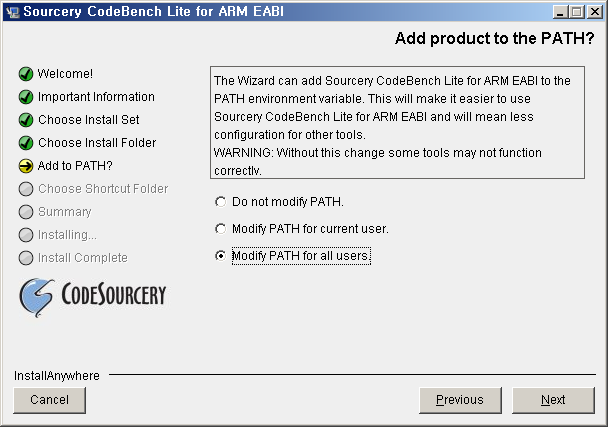Go back with the Previous button
Viewport: 608px width, 427px height.
[x=460, y=400]
